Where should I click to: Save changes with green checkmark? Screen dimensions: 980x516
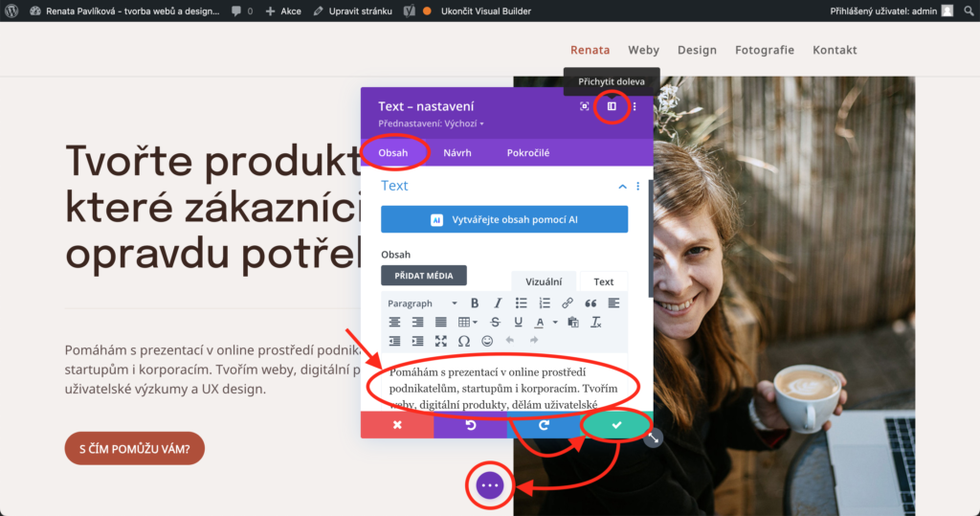[x=616, y=425]
